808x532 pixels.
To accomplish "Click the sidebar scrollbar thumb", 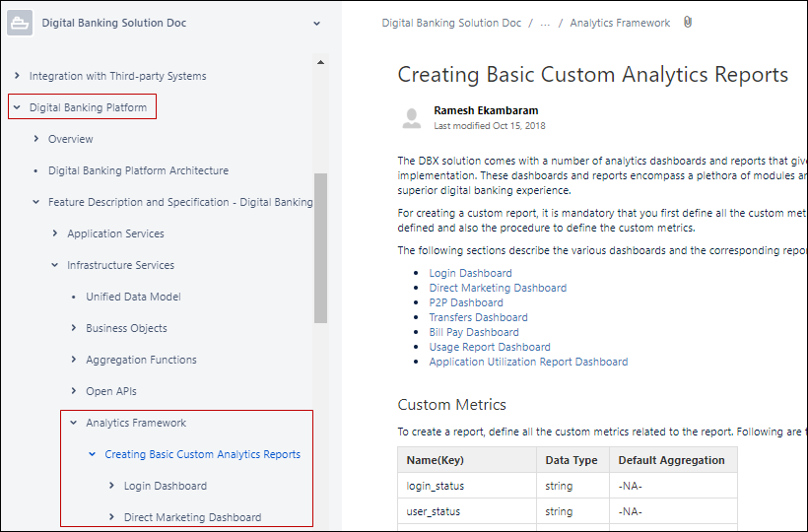I will (x=320, y=247).
